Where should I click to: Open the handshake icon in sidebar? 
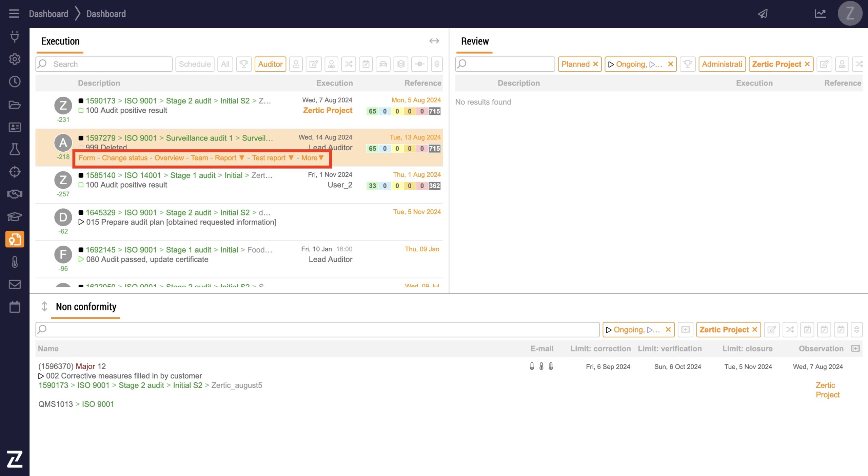(x=15, y=194)
